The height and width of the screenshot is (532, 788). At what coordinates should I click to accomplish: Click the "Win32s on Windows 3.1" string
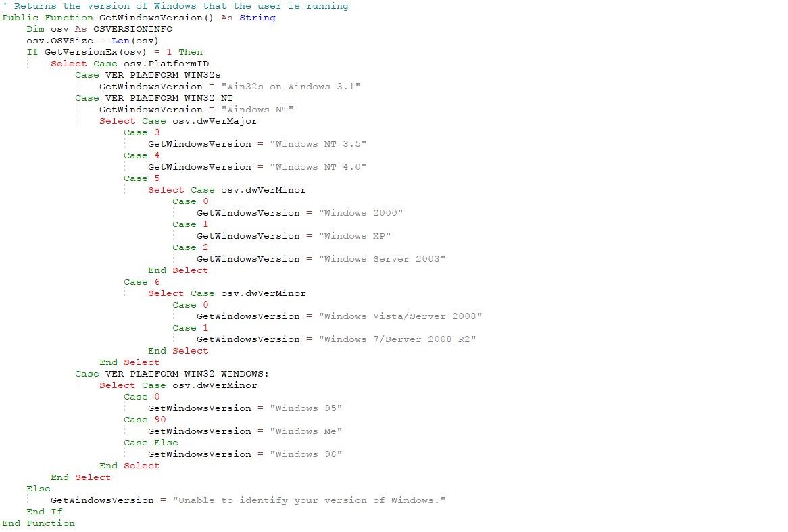[291, 87]
